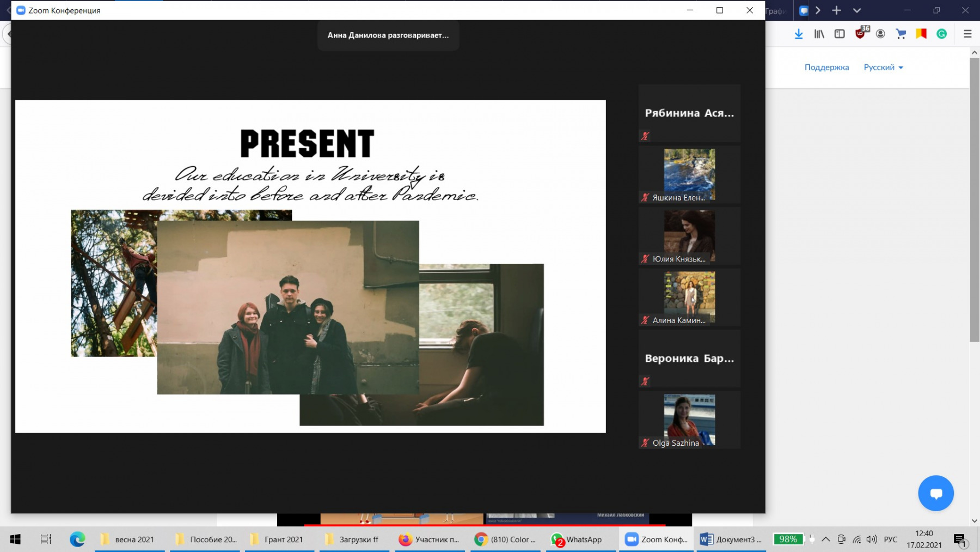Image resolution: width=980 pixels, height=552 pixels.
Task: Click the blue chat bubble button
Action: click(935, 493)
